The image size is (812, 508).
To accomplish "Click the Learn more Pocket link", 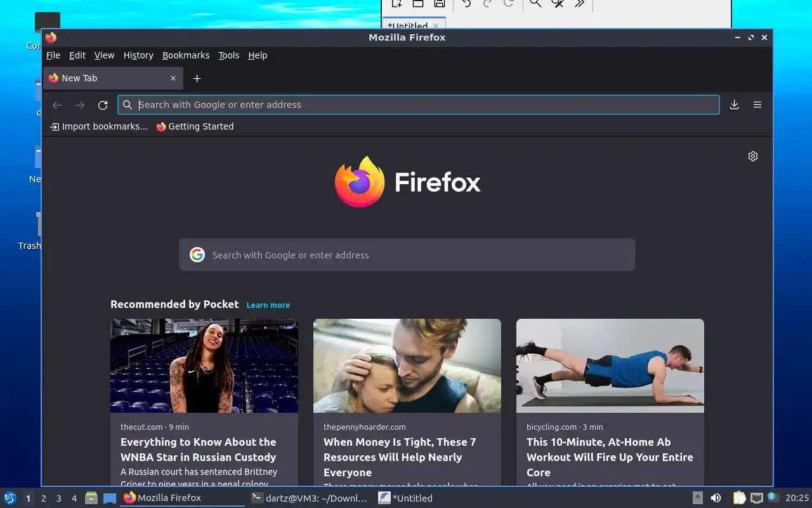I will point(268,305).
